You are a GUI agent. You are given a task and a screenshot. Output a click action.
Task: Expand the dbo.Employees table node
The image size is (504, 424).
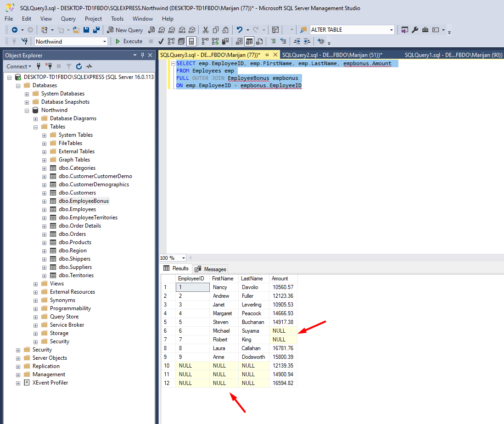(44, 210)
